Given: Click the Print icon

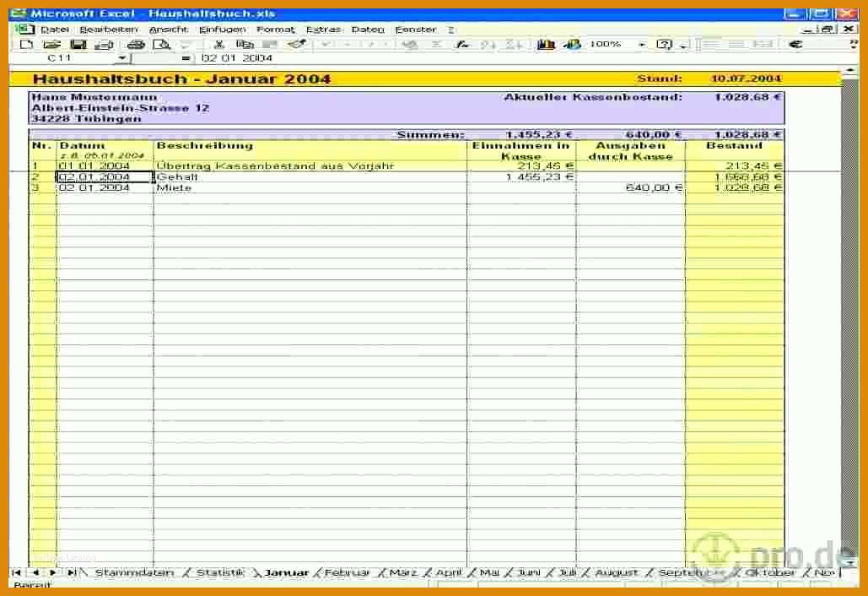Looking at the screenshot, I should click(136, 45).
